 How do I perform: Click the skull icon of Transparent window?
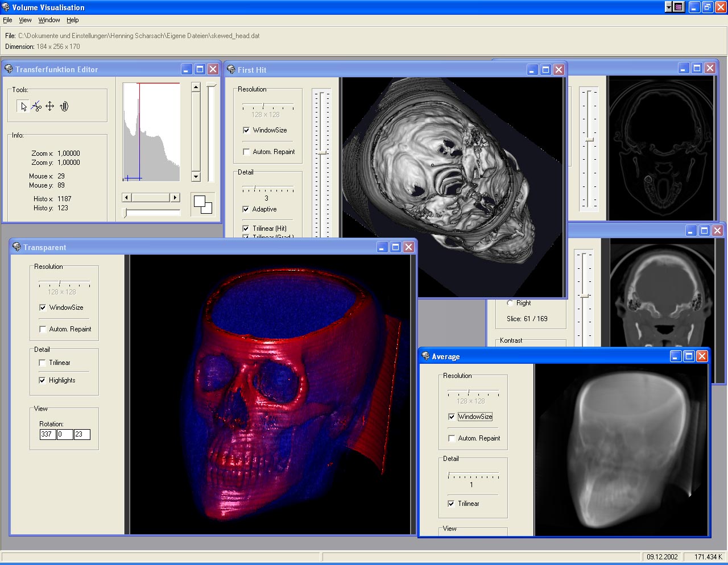point(16,247)
